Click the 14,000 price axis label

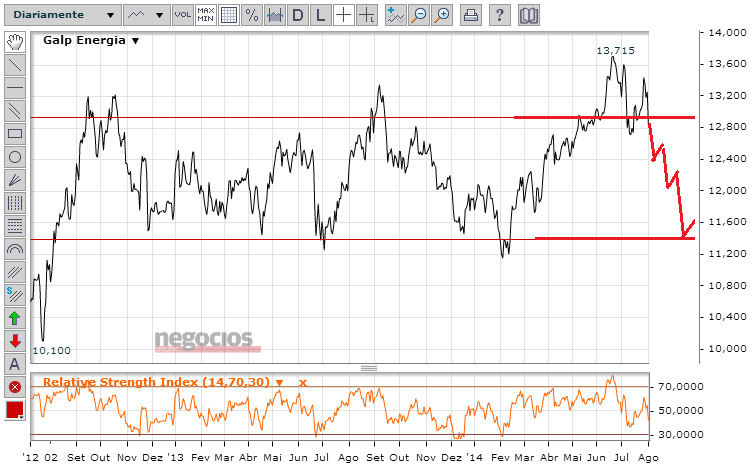[728, 33]
